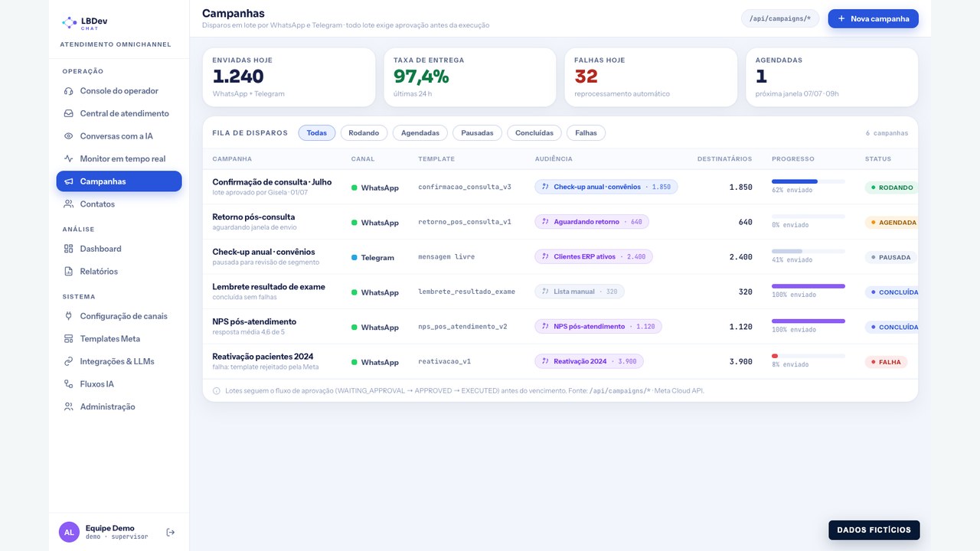Click the AL avatar circle
Screen dimensions: 980x551
coord(69,532)
